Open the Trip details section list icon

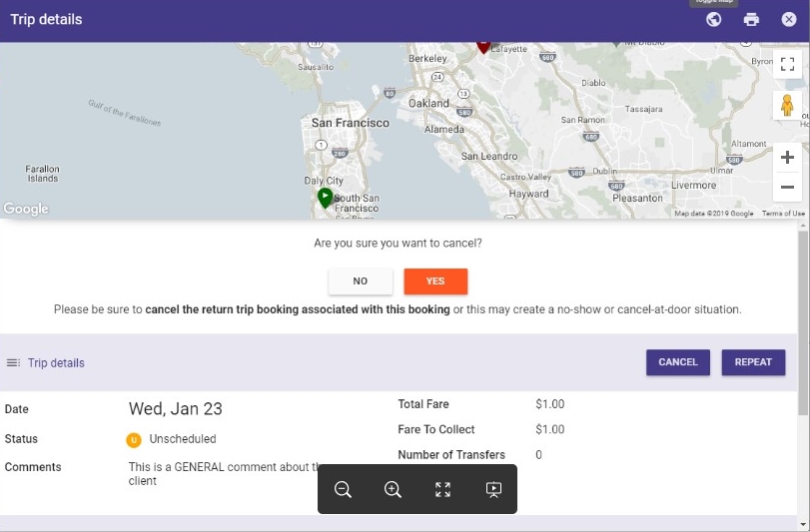[x=13, y=362]
